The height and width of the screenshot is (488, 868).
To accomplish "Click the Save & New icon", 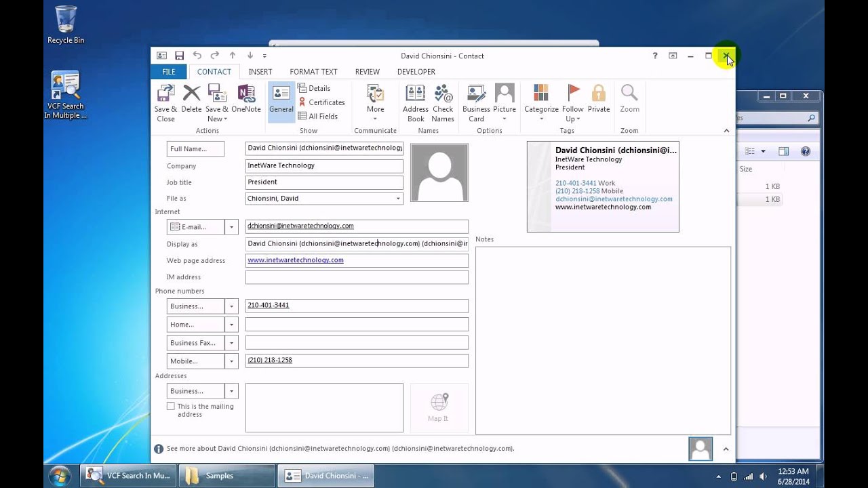I will click(217, 103).
